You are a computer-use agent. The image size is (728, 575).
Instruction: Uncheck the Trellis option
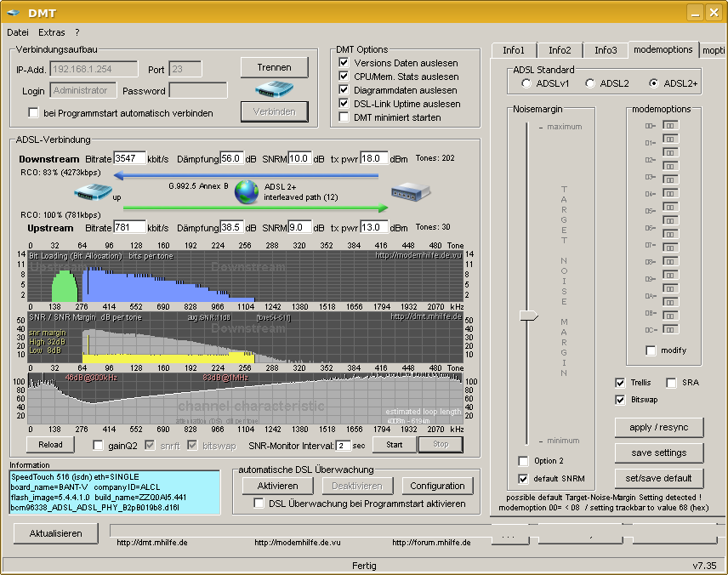[620, 383]
